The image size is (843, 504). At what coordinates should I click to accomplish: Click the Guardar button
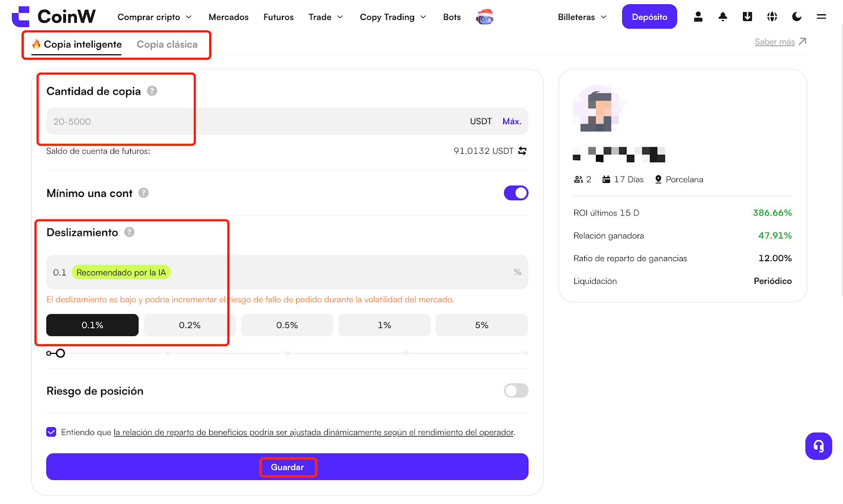287,467
